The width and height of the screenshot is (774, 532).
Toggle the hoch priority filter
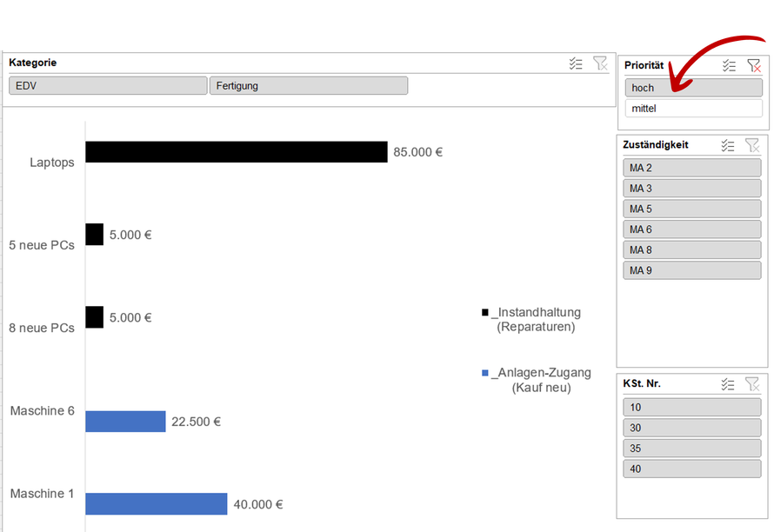pos(693,88)
